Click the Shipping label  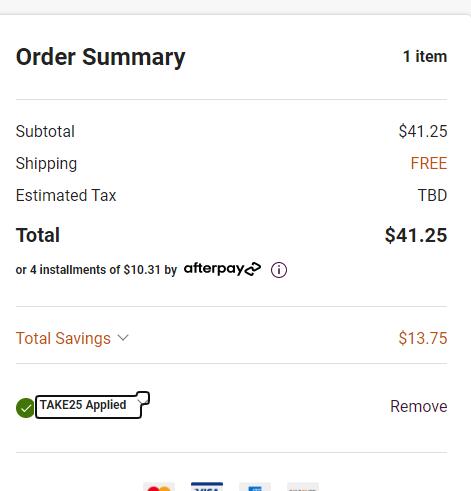(46, 164)
